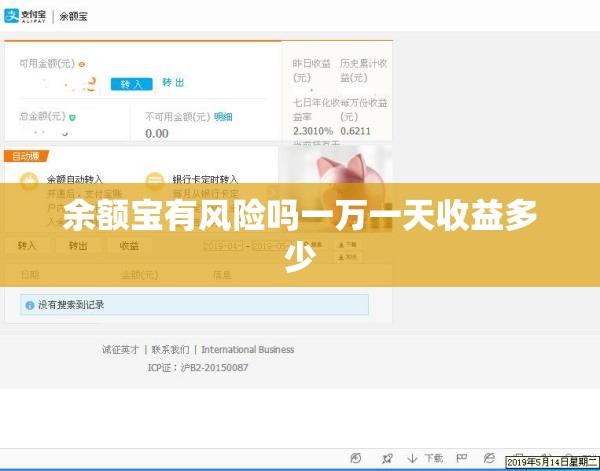This screenshot has width=600, height=471.
Task: Click the IE compatibility mode icon in status bar
Action: pos(489,458)
